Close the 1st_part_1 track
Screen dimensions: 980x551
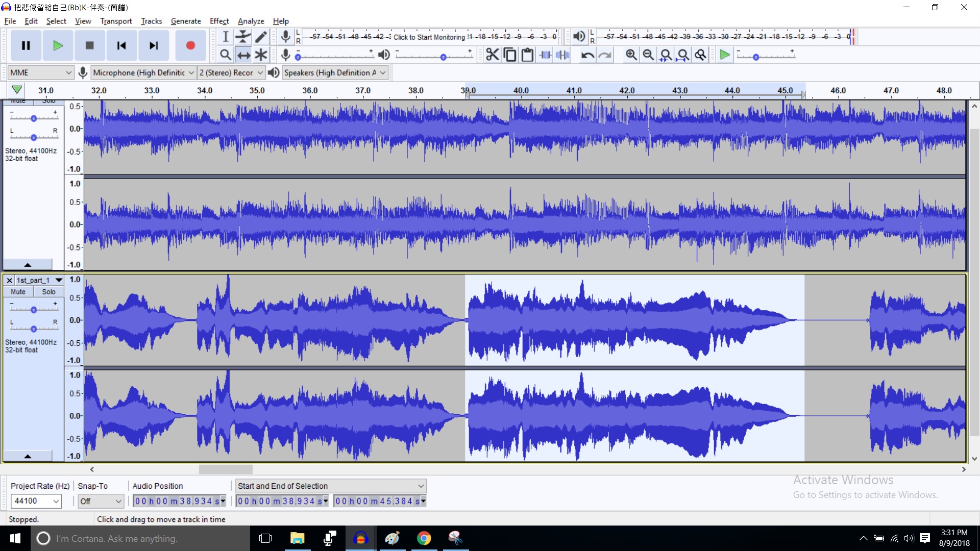tap(9, 280)
